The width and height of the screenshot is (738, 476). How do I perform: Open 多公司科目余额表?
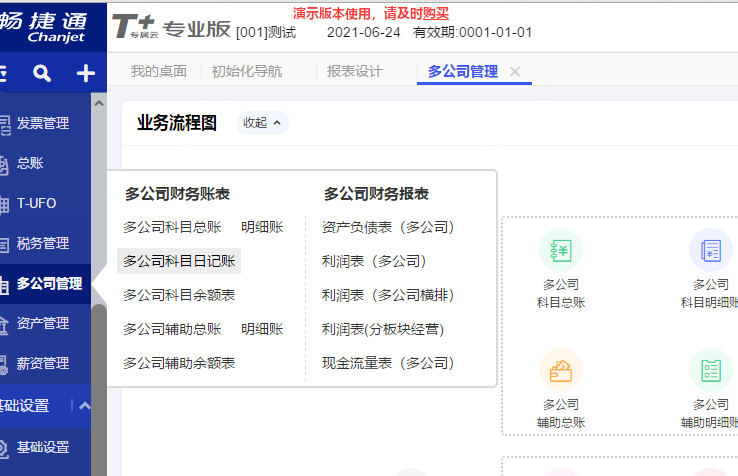179,295
